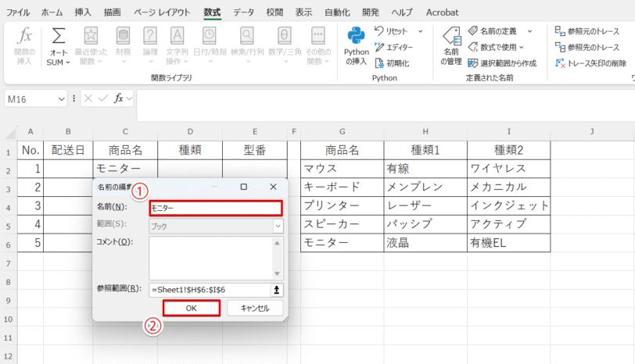Select cell G6 containing モニター
This screenshot has height=364, width=635.
(x=342, y=243)
